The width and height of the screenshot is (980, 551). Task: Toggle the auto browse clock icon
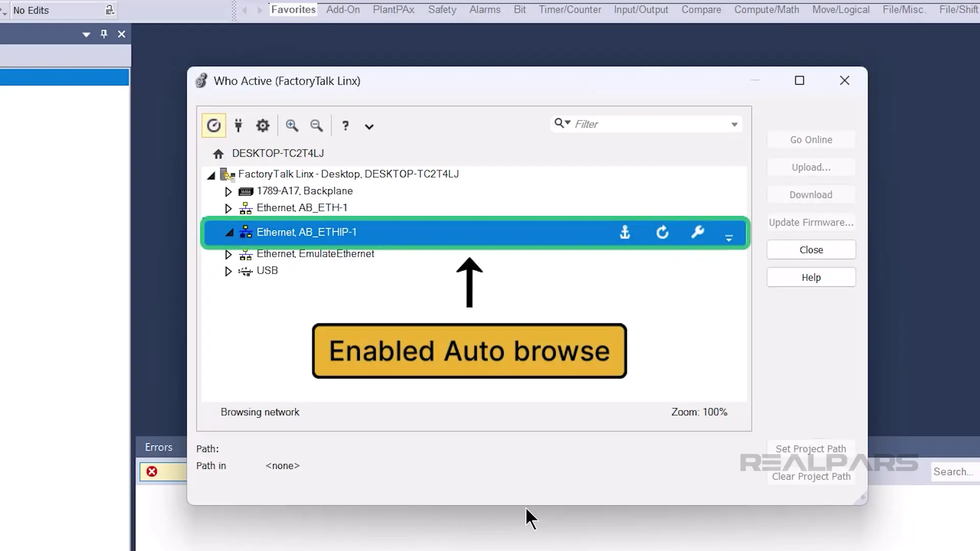pyautogui.click(x=214, y=126)
